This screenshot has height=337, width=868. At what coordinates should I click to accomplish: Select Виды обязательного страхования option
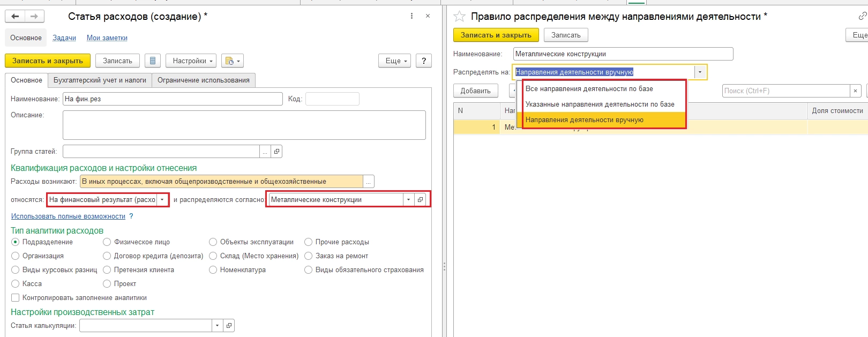[x=308, y=270]
